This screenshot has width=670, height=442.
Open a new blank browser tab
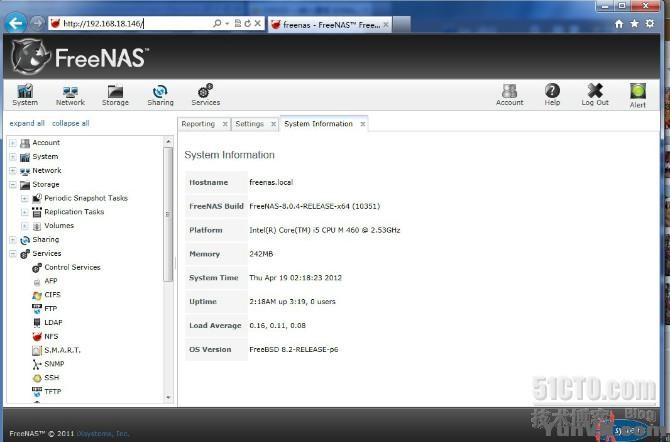pyautogui.click(x=401, y=25)
